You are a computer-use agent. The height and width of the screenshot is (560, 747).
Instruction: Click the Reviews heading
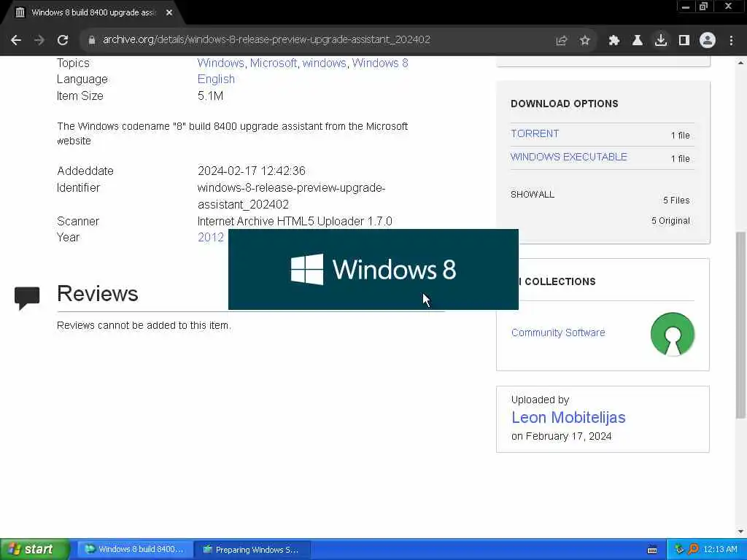tap(97, 293)
